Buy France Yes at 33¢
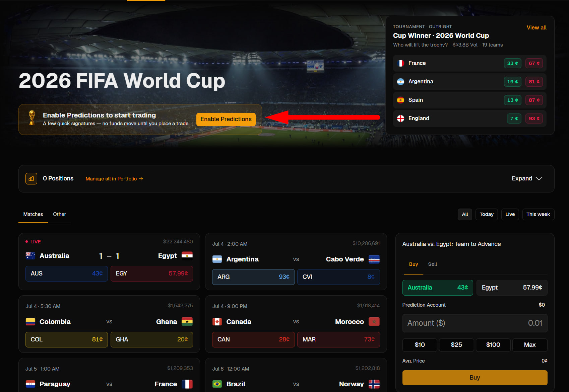569x392 pixels. [513, 63]
